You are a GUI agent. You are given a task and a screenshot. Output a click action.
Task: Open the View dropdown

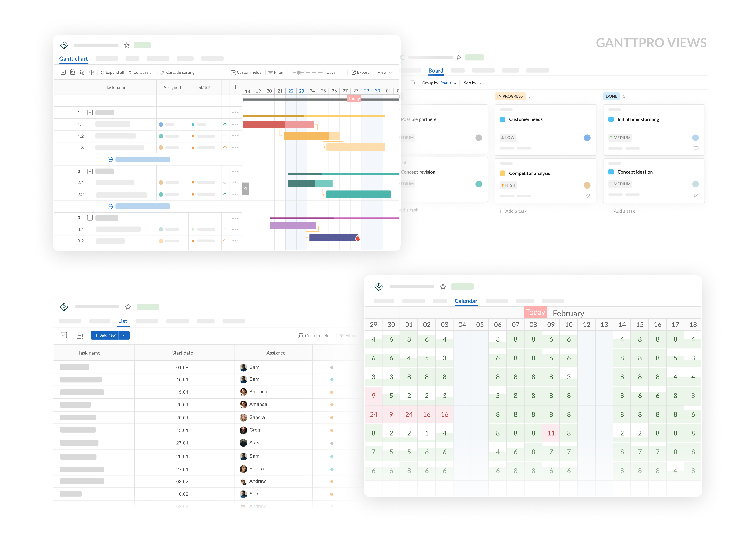coord(384,72)
